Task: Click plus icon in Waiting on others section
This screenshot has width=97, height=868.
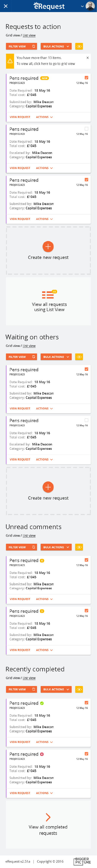Action: tap(48, 487)
